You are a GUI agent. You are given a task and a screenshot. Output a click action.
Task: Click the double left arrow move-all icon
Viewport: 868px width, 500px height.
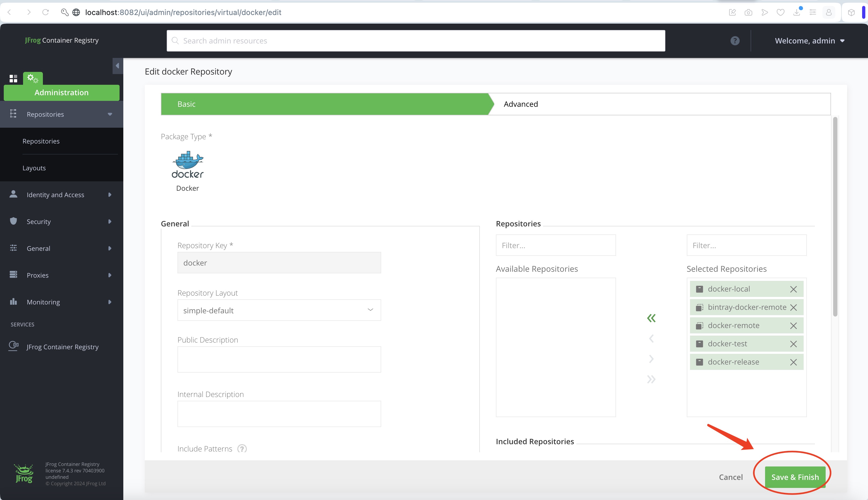pyautogui.click(x=651, y=318)
